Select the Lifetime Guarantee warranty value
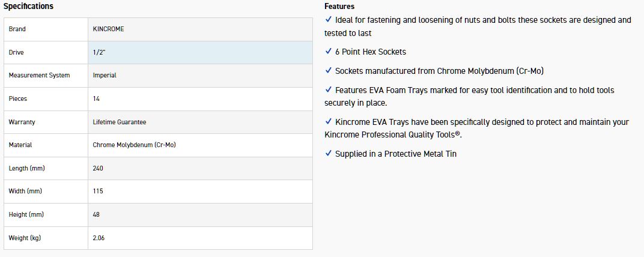 tap(120, 122)
